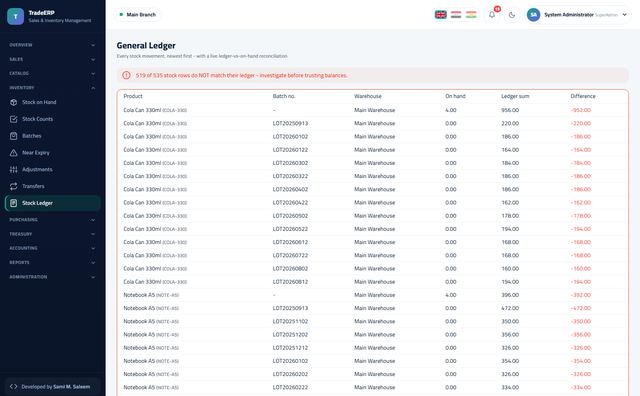Click difference value -220.00
The width and height of the screenshot is (640, 396).
581,123
